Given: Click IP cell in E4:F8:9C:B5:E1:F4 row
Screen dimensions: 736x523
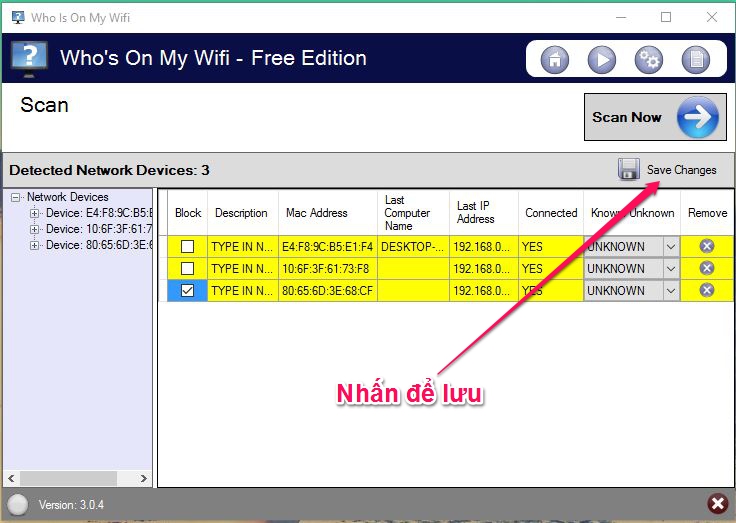Looking at the screenshot, I should point(483,246).
